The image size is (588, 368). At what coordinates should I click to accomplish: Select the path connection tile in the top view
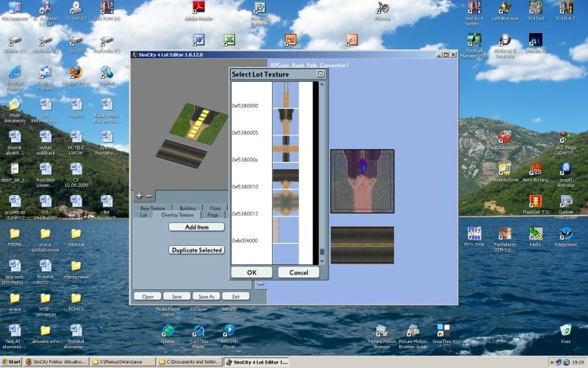pyautogui.click(x=362, y=181)
